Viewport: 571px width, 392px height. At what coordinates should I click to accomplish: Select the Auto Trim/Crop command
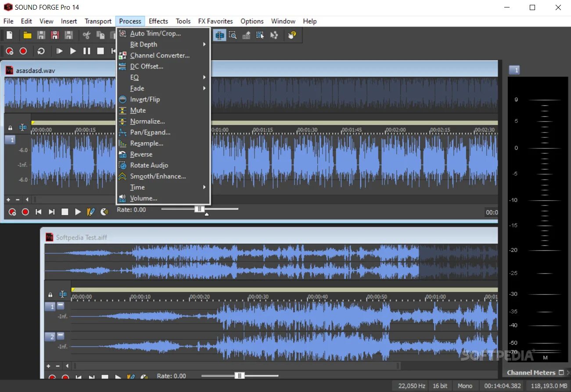pos(155,33)
